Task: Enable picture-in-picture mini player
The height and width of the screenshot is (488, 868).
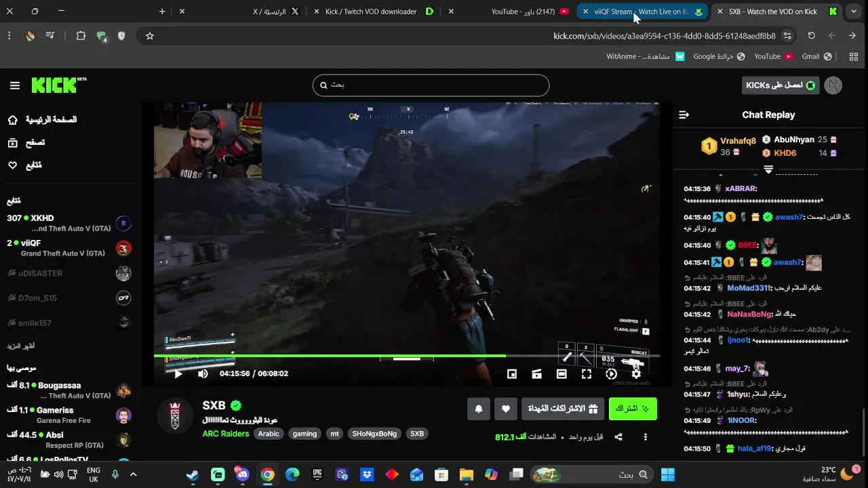Action: 512,373
